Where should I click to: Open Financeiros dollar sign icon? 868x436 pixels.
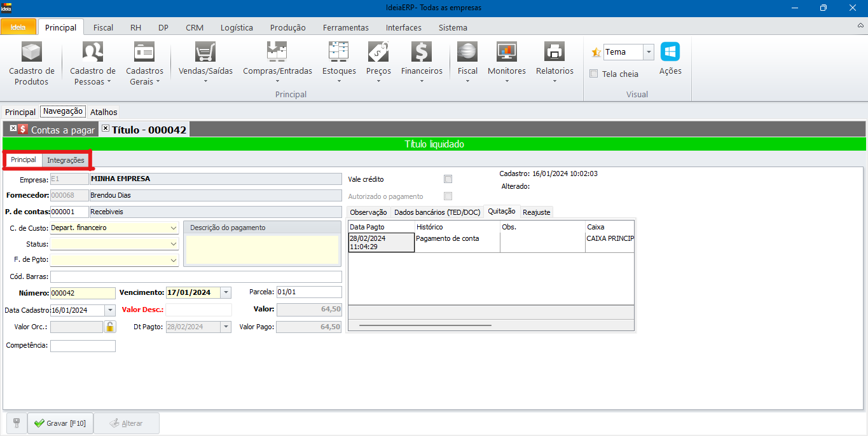point(421,52)
